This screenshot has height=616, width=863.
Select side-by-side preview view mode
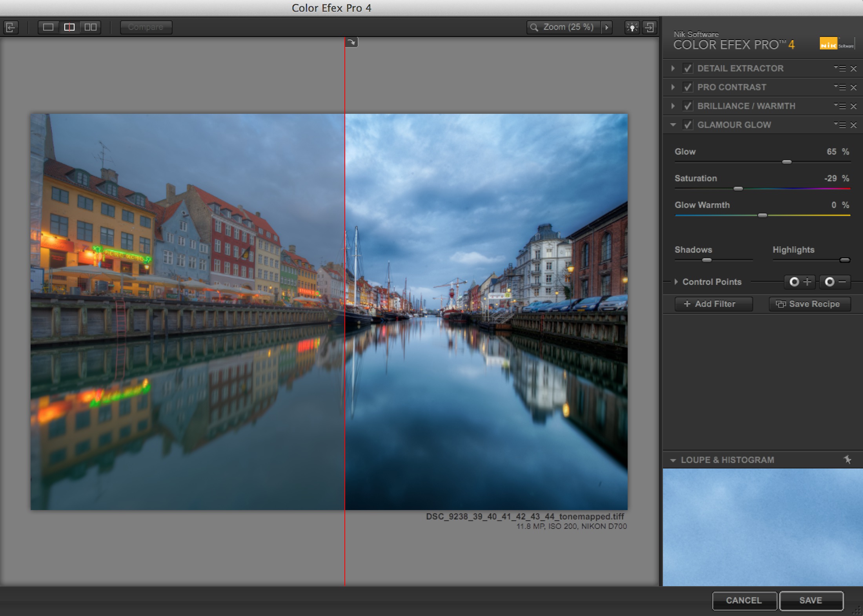pyautogui.click(x=91, y=27)
